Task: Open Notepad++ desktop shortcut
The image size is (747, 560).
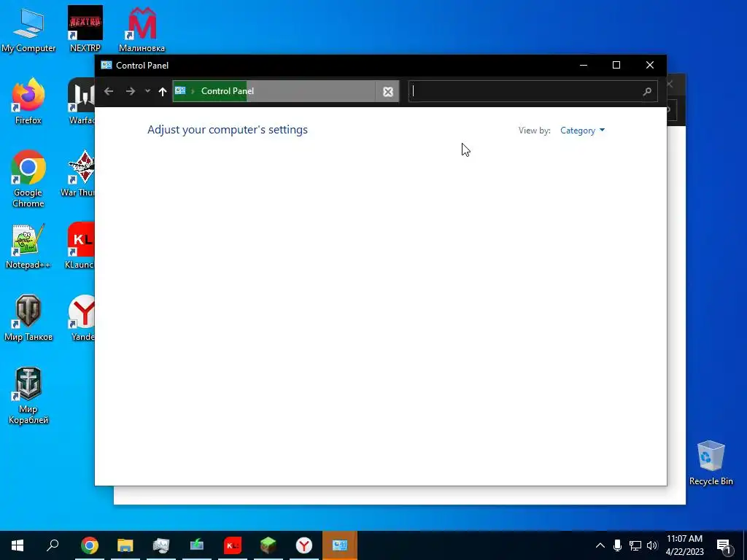Action: coord(28,246)
